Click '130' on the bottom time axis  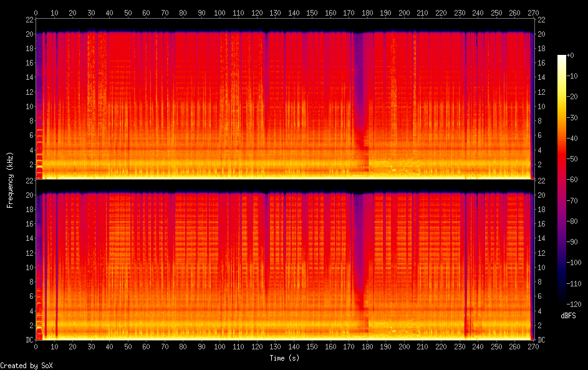click(275, 347)
